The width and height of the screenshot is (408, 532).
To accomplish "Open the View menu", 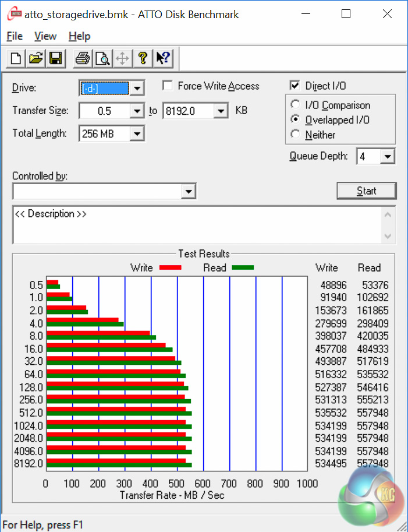I will tap(45, 36).
